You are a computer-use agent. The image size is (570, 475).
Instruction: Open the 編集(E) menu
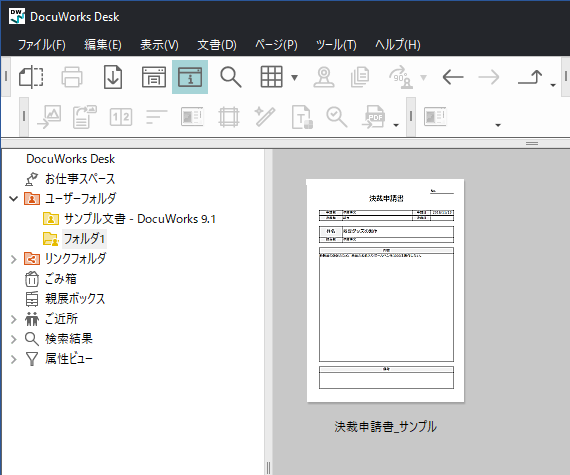click(103, 45)
